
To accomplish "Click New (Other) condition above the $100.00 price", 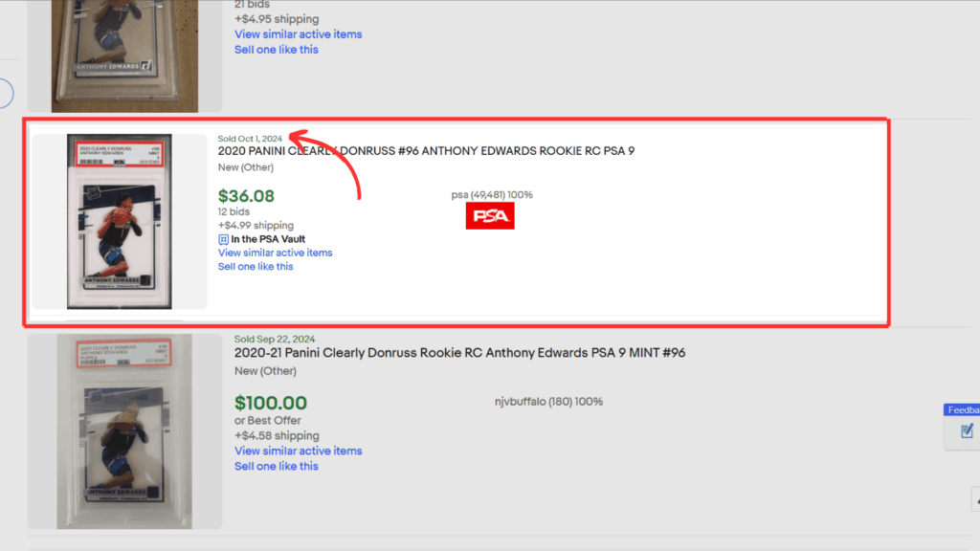I will click(265, 371).
